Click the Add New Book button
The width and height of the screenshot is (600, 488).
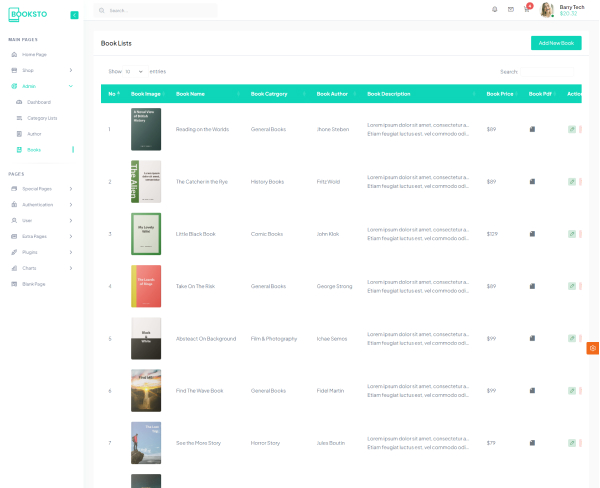555,43
